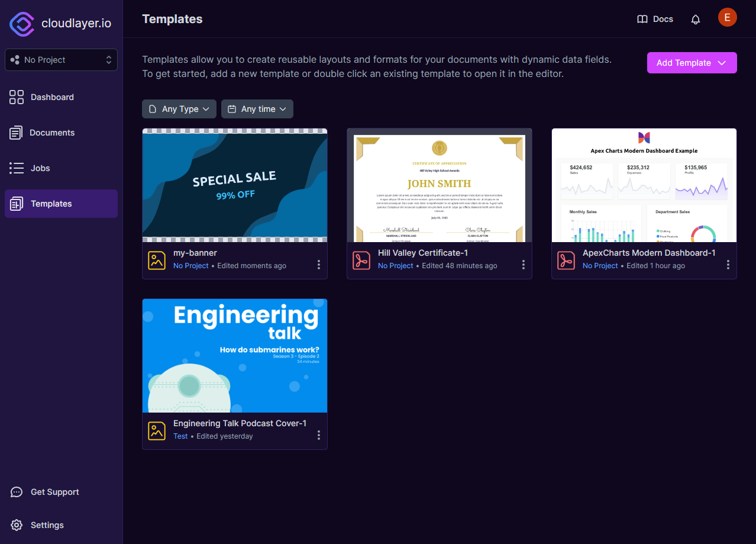Open notifications bell
Image resolution: width=756 pixels, height=544 pixels.
[x=696, y=19]
